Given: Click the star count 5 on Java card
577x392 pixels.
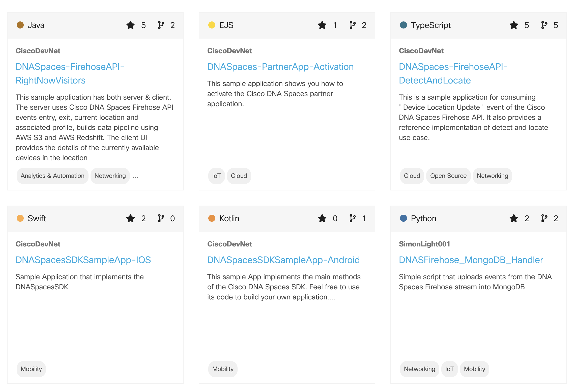Looking at the screenshot, I should [143, 25].
